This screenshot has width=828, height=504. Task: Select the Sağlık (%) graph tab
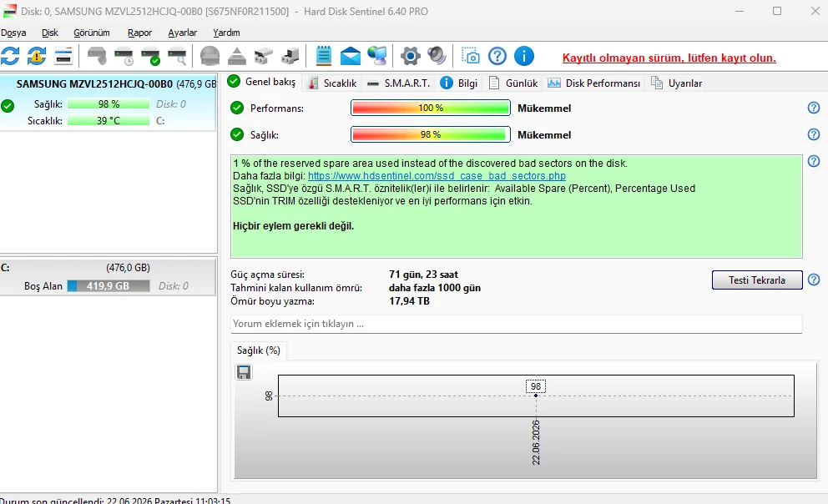tap(259, 350)
